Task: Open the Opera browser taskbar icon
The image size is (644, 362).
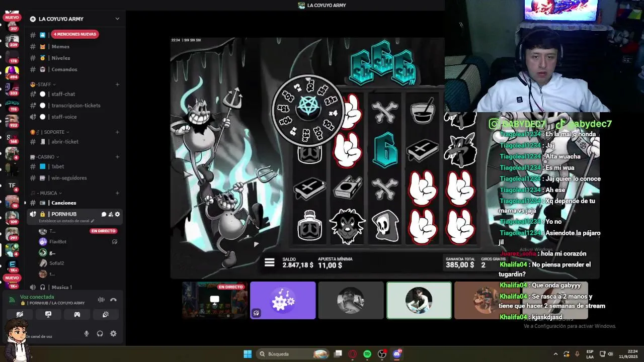Action: [x=353, y=354]
